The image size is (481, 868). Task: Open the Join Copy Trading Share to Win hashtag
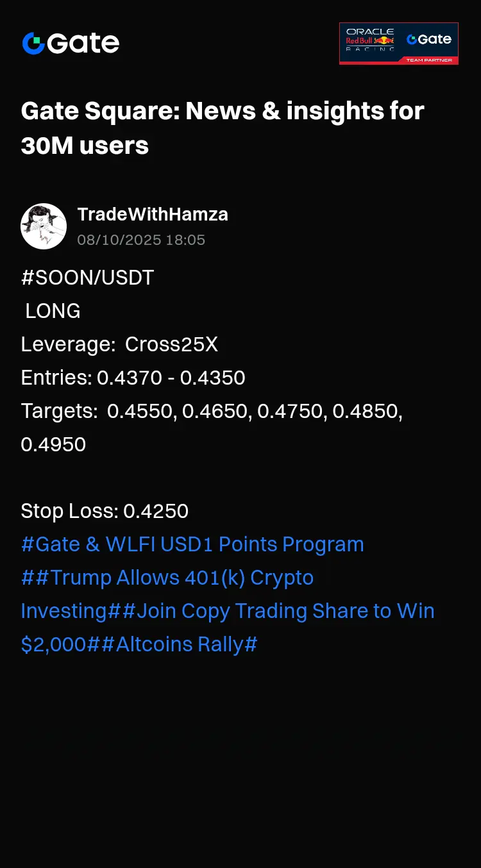coord(228,628)
